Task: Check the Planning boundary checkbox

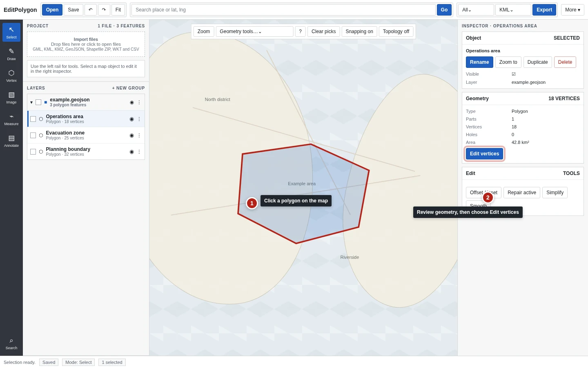Action: (33, 152)
